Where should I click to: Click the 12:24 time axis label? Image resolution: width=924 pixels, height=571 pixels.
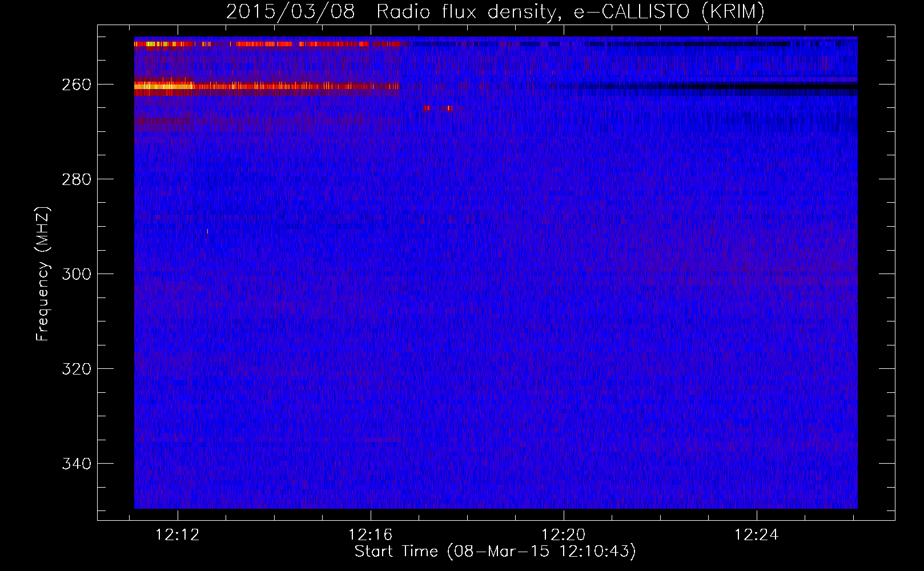(x=757, y=535)
